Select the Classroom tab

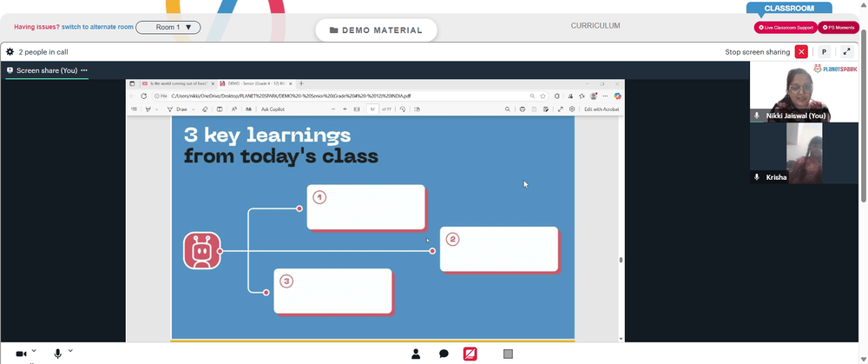pyautogui.click(x=789, y=9)
